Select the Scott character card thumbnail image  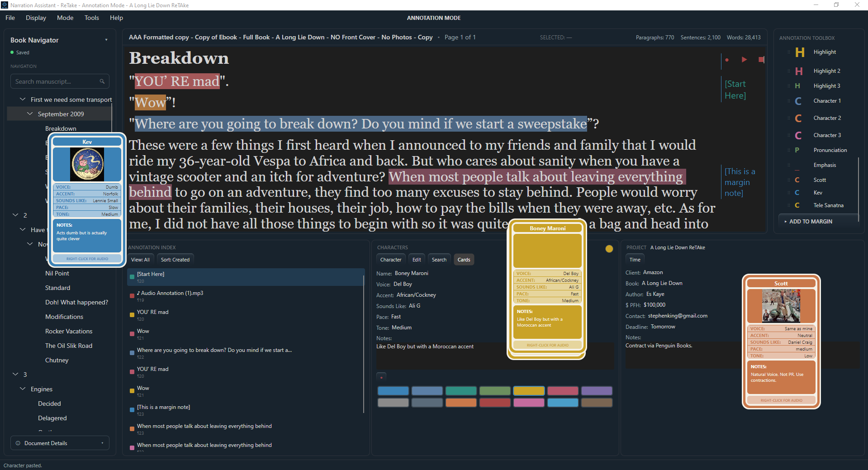pyautogui.click(x=781, y=306)
